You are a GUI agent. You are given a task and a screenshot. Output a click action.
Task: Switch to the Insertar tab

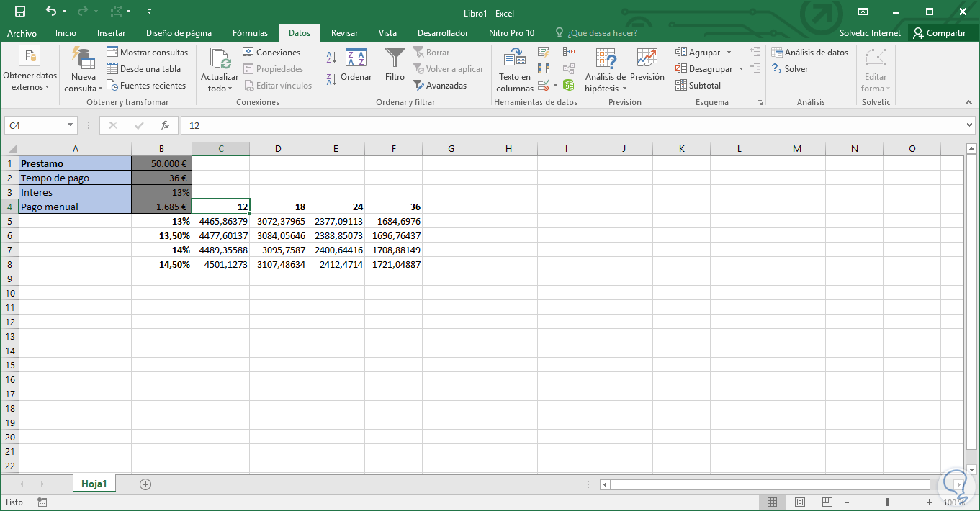[111, 33]
